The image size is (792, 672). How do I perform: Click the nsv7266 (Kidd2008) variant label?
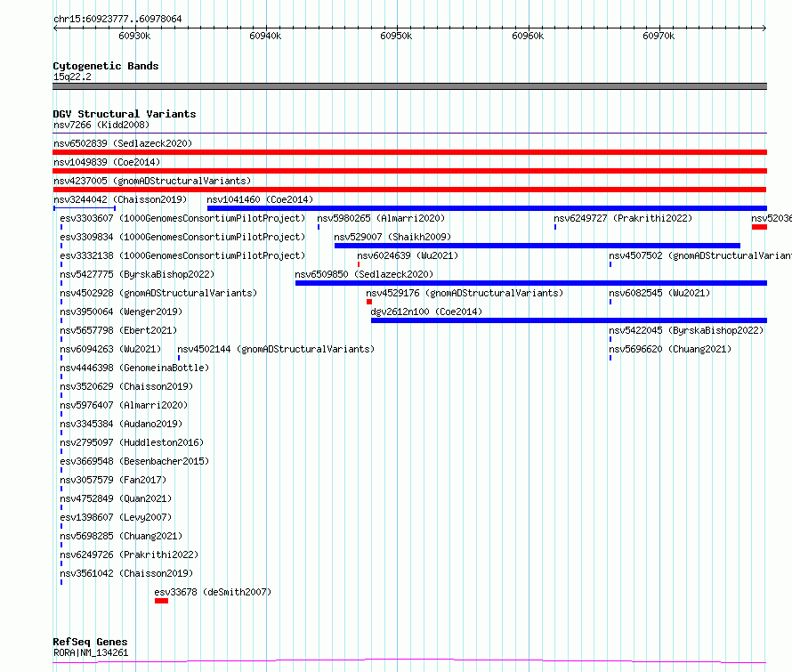point(101,125)
